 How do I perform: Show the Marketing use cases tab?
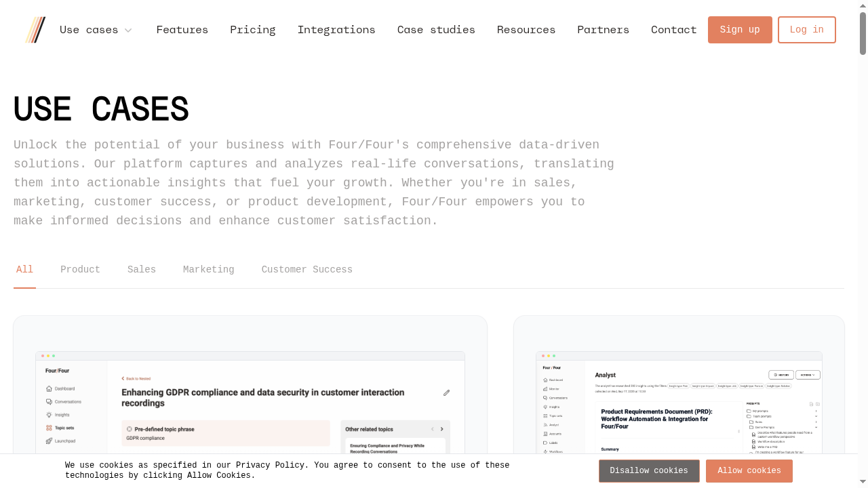click(x=209, y=270)
